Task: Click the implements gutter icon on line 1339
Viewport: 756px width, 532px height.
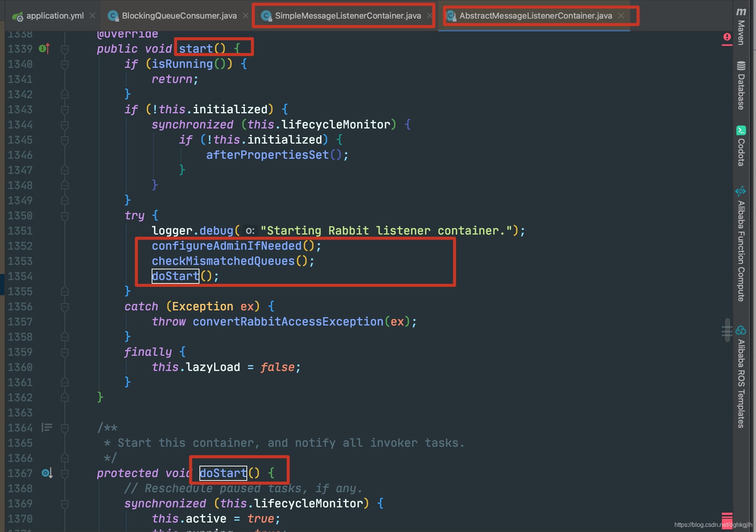Action: coord(44,49)
